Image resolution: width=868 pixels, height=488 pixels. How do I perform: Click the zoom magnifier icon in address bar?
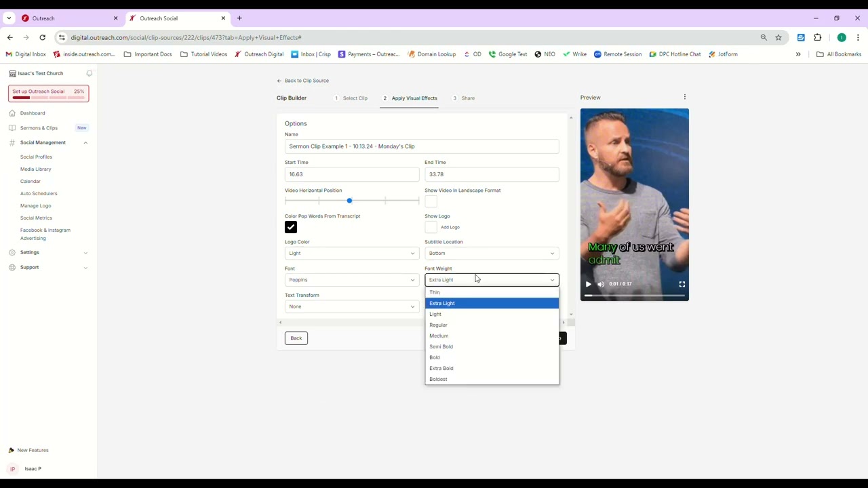(764, 37)
